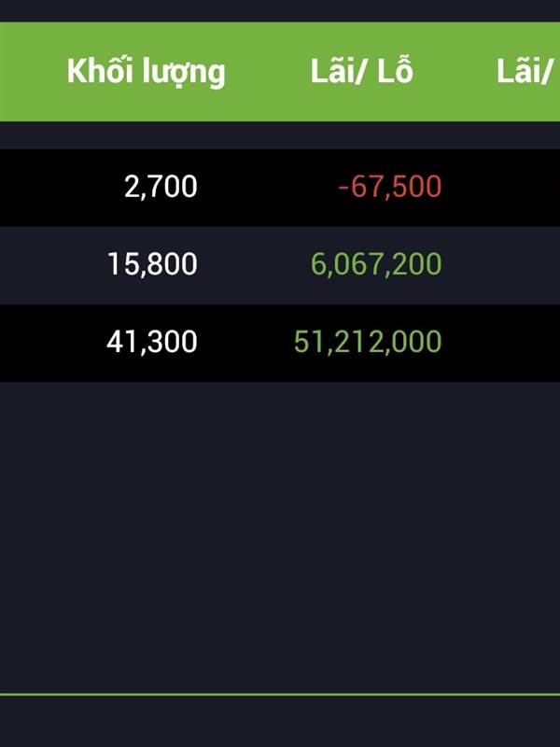
Task: Select the cut-off Lãi/ header at right edge
Action: [527, 71]
